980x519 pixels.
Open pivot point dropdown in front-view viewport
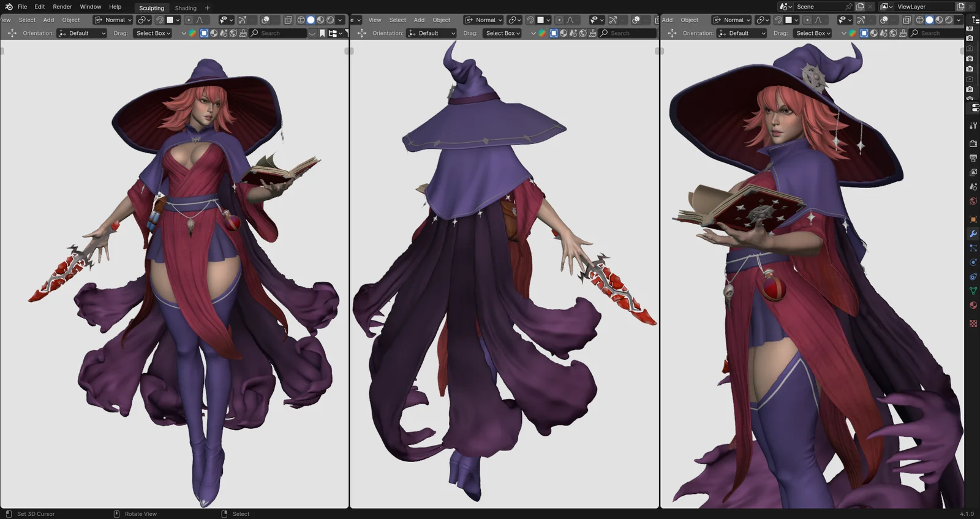(x=145, y=20)
